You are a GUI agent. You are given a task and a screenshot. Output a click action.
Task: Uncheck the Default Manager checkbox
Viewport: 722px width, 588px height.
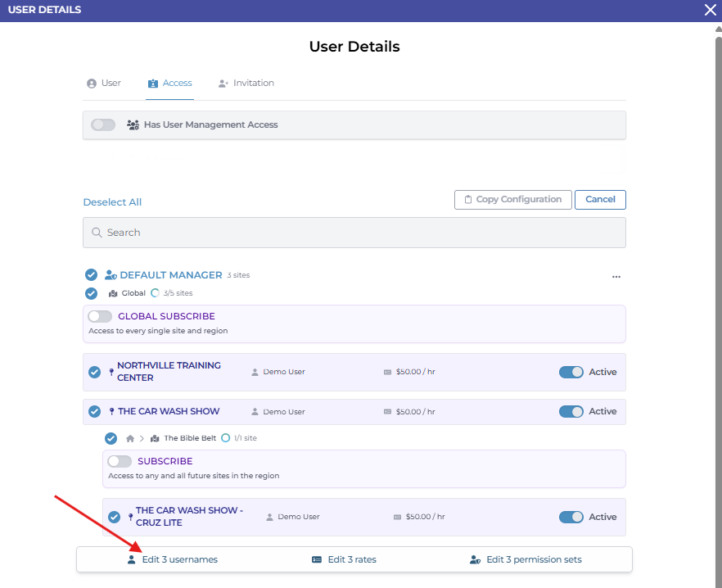(91, 275)
